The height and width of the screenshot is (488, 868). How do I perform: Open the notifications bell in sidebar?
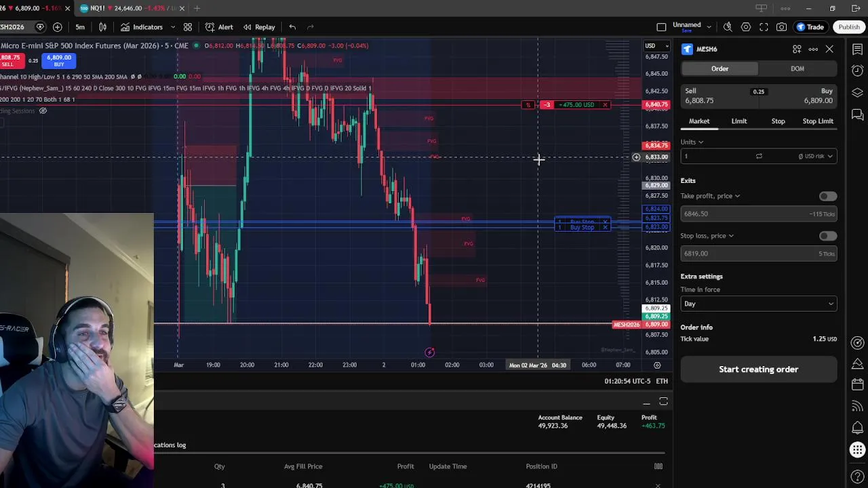pos(857,428)
